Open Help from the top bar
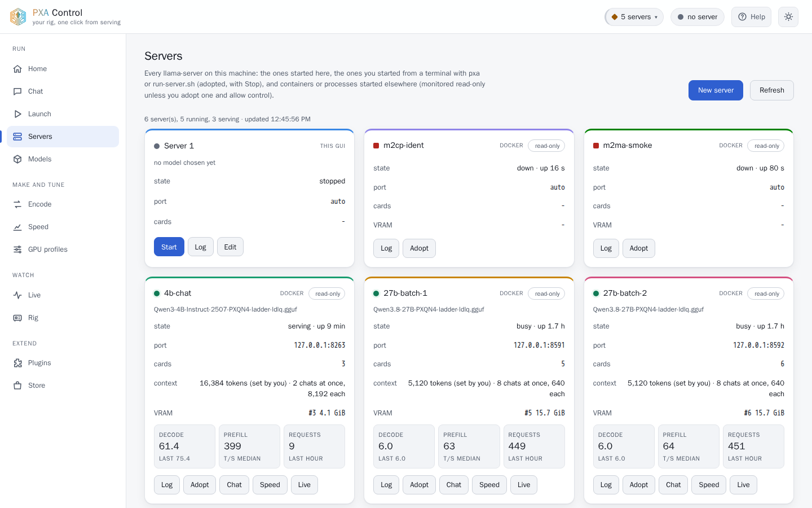Viewport: 812px width, 508px height. click(751, 17)
